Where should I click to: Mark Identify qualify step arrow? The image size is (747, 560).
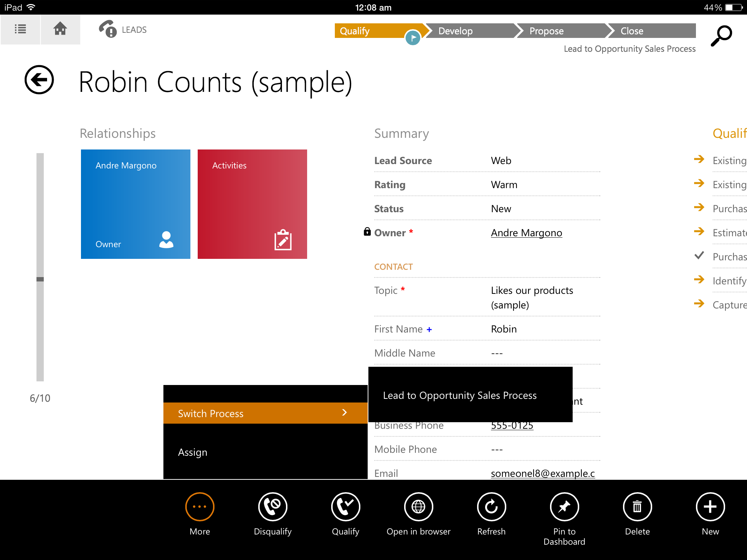point(699,280)
